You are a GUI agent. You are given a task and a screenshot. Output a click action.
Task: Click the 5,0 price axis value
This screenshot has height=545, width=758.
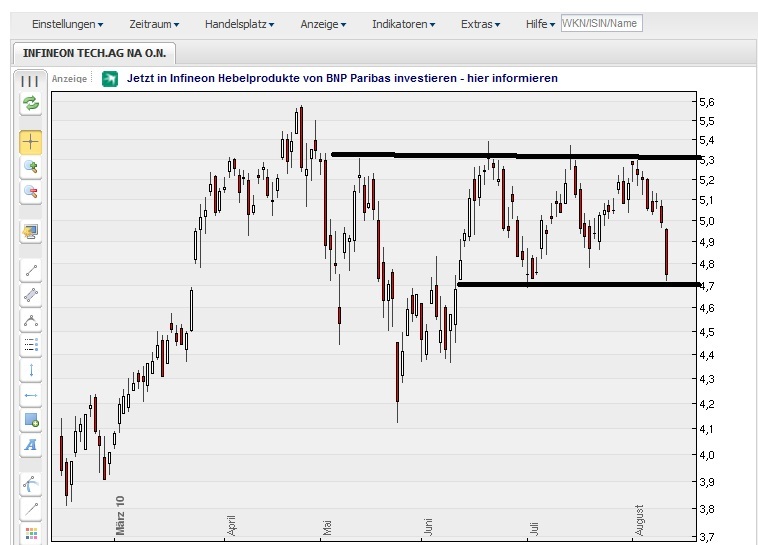point(707,221)
